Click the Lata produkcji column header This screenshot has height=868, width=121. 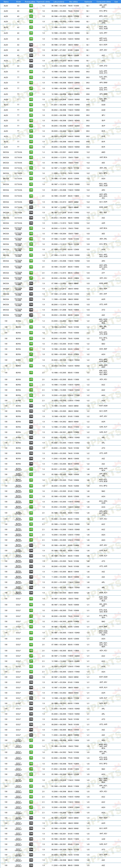tap(59, 2)
